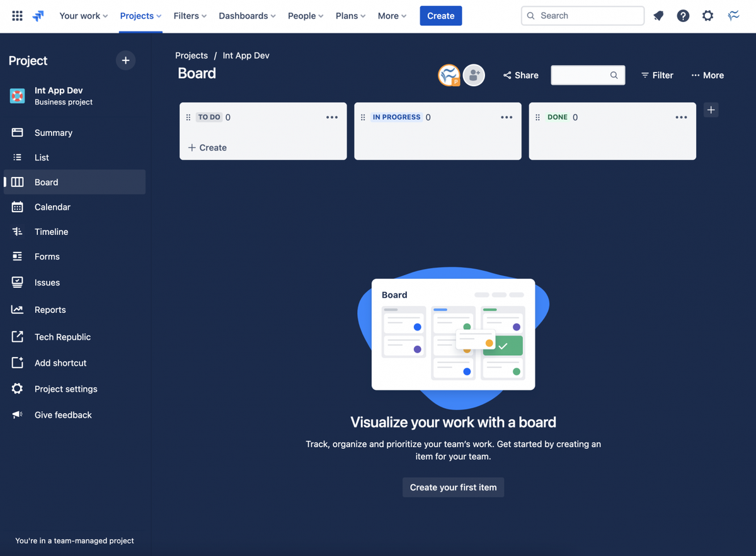This screenshot has height=556, width=756.
Task: Open the Calendar view for Int App Dev
Action: click(52, 207)
